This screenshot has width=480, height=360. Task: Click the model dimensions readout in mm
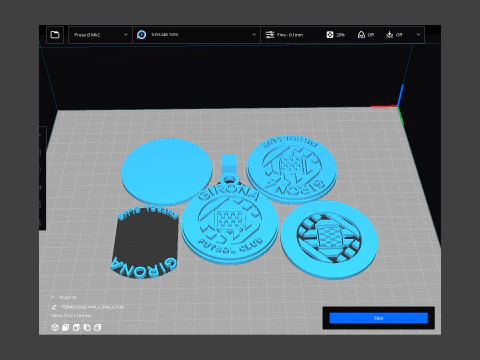tap(71, 315)
